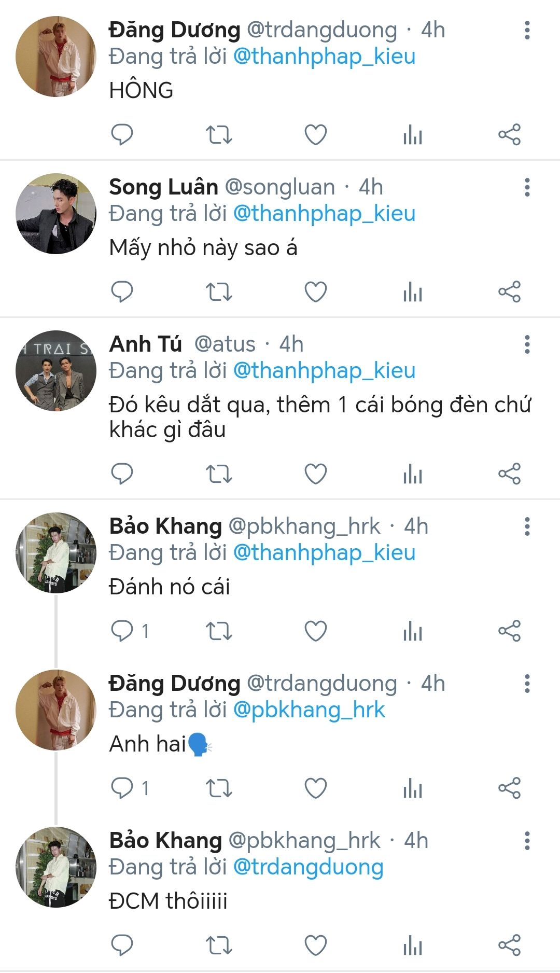Like Đăng Dương's "HỒNG" reply
The height and width of the screenshot is (973, 560).
[x=315, y=135]
